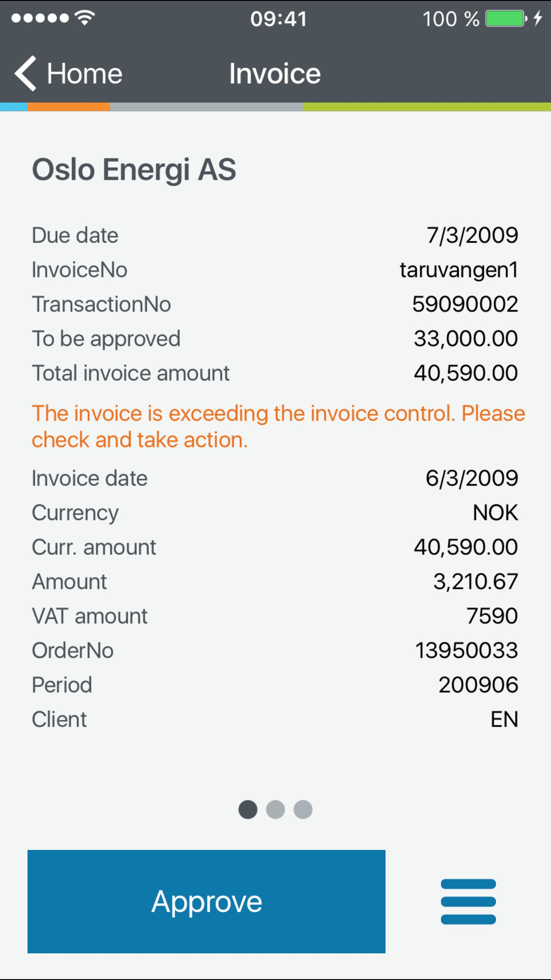
Task: Open the hamburger menu for more actions
Action: pyautogui.click(x=468, y=901)
